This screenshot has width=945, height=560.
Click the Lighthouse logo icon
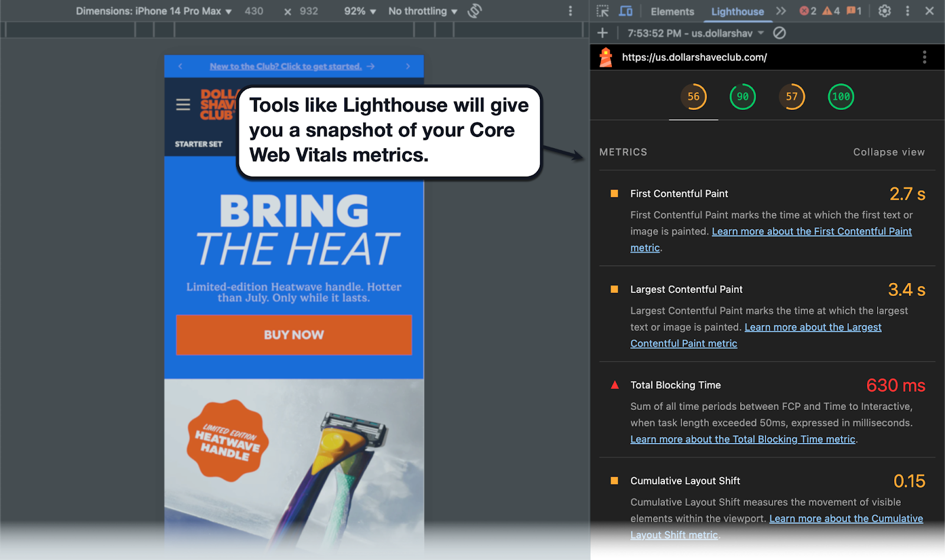pyautogui.click(x=606, y=57)
